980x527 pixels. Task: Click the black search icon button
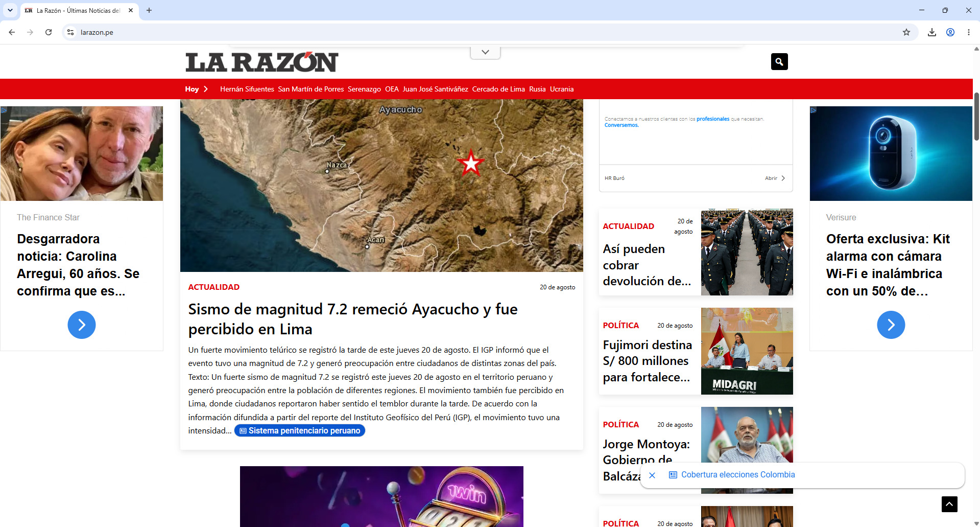coord(779,62)
